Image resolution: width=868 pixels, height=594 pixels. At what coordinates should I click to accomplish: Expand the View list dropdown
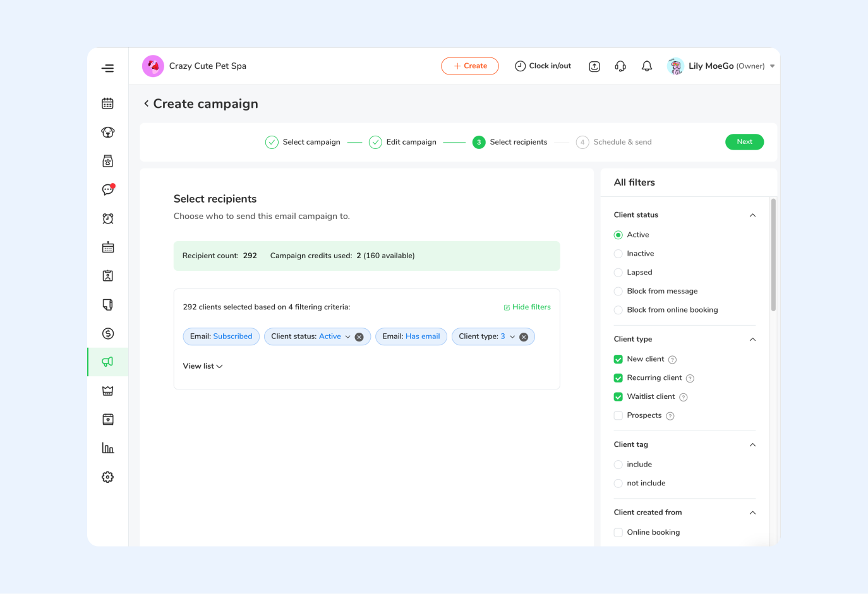click(202, 366)
